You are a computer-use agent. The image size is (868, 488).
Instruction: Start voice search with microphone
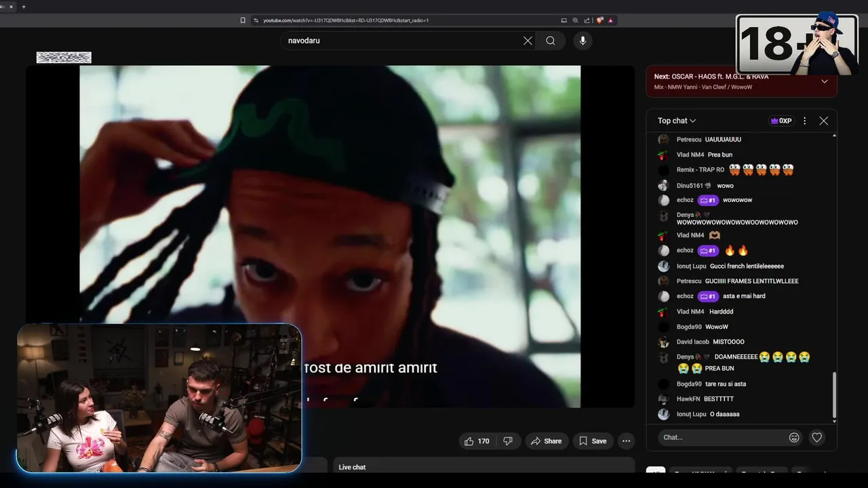(583, 41)
